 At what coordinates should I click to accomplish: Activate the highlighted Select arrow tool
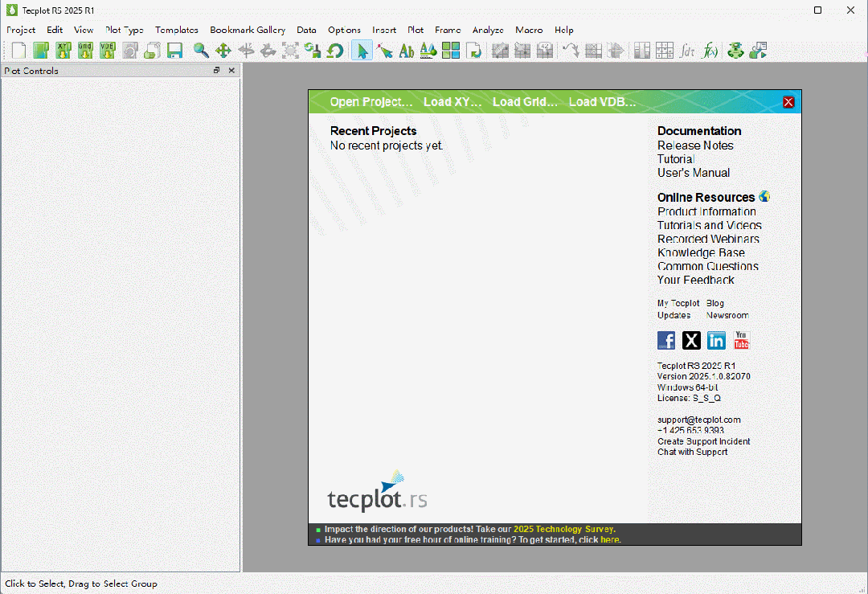click(362, 51)
